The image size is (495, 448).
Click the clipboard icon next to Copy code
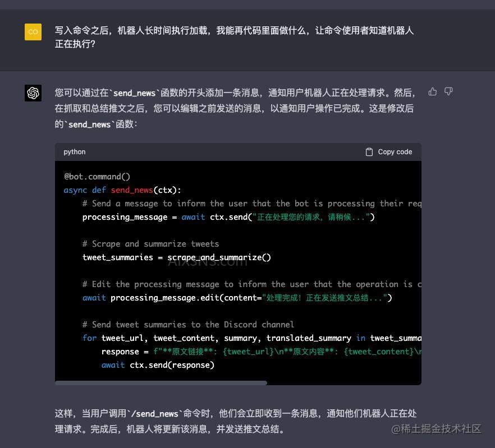369,151
